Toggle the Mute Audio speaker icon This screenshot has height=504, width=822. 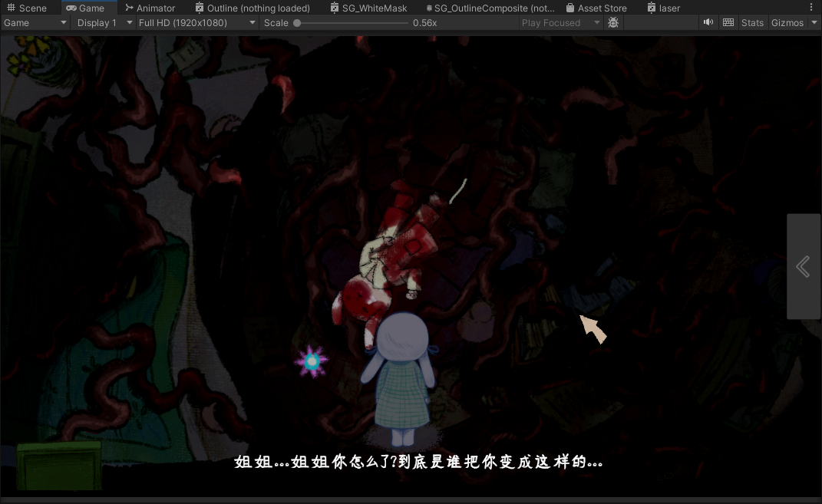[708, 22]
